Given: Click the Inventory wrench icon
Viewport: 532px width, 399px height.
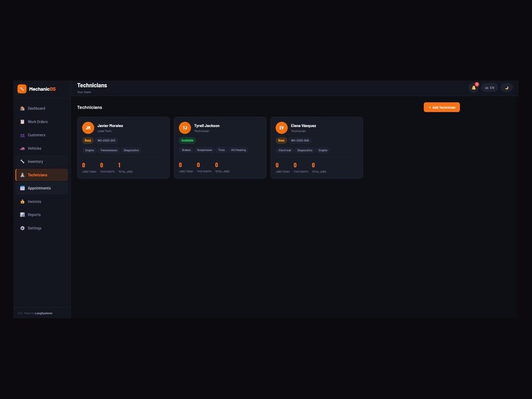Looking at the screenshot, I should pyautogui.click(x=22, y=162).
